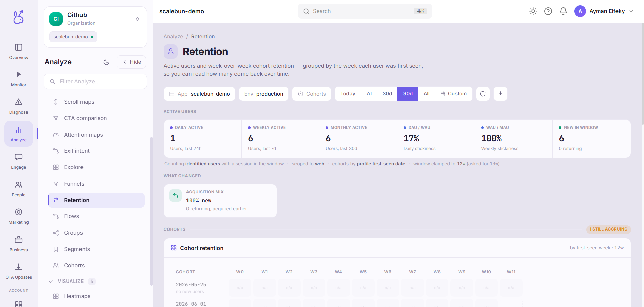
Task: Open the People section
Action: (x=19, y=189)
